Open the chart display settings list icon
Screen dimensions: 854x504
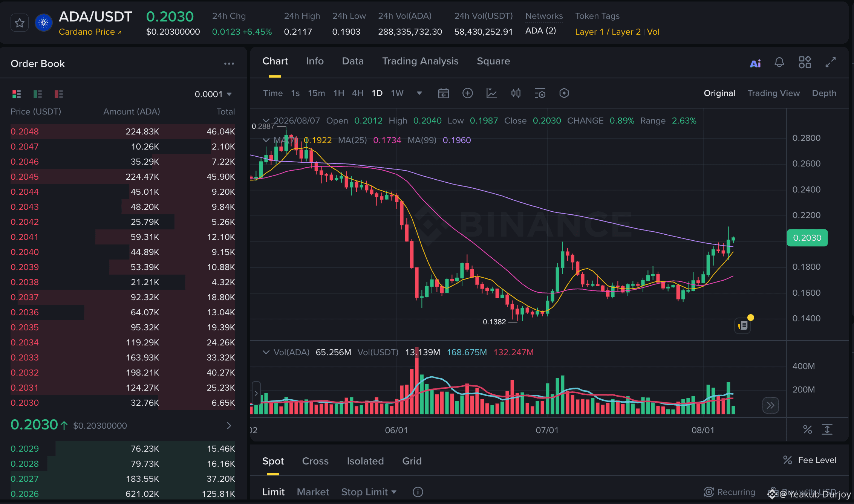540,93
